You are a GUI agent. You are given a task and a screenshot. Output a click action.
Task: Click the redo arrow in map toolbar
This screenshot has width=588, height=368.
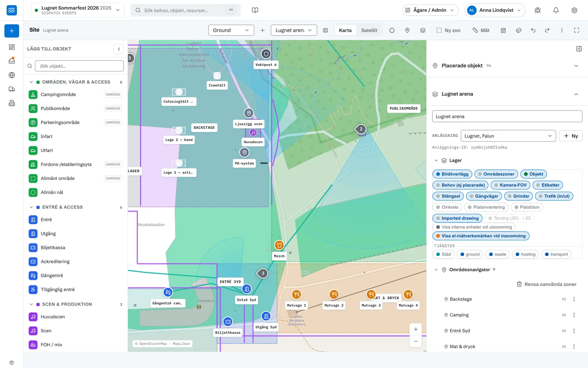(x=547, y=30)
